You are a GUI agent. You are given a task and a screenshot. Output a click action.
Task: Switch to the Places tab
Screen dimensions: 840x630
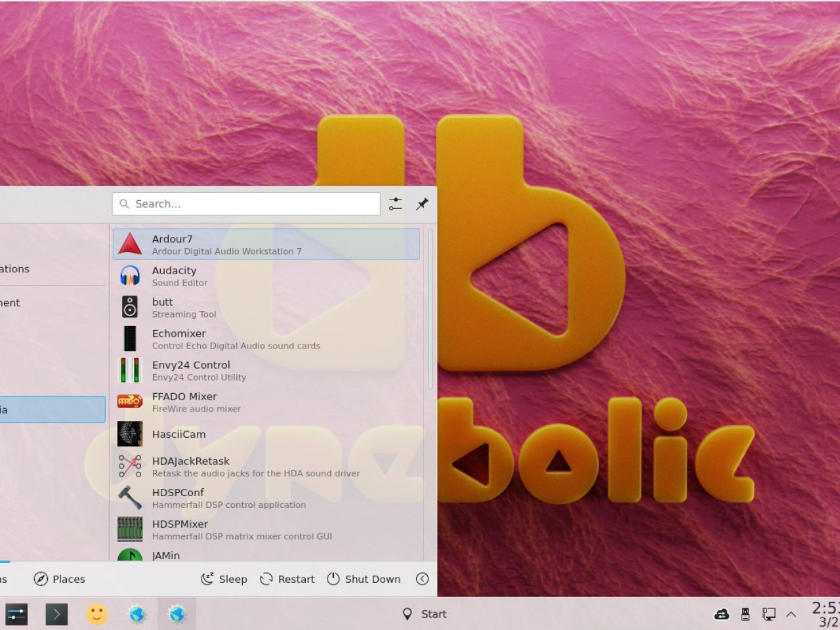point(60,579)
